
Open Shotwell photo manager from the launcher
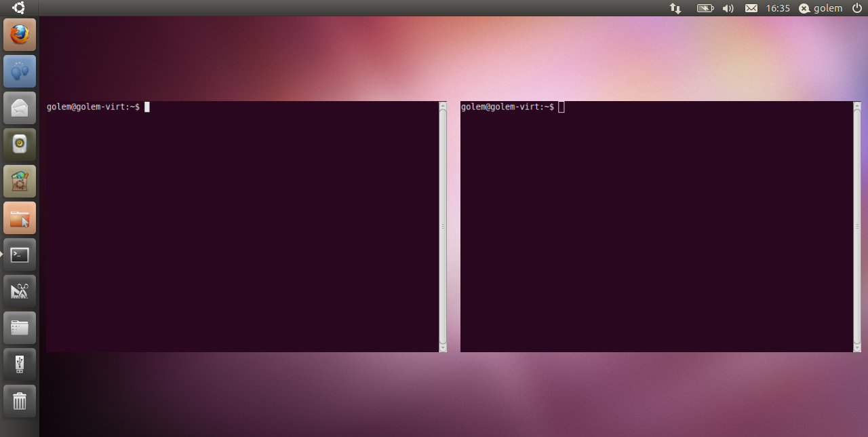[x=19, y=180]
